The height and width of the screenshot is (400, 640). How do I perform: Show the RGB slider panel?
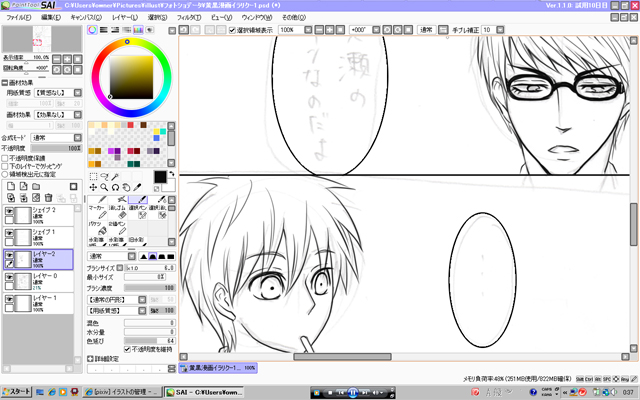104,30
